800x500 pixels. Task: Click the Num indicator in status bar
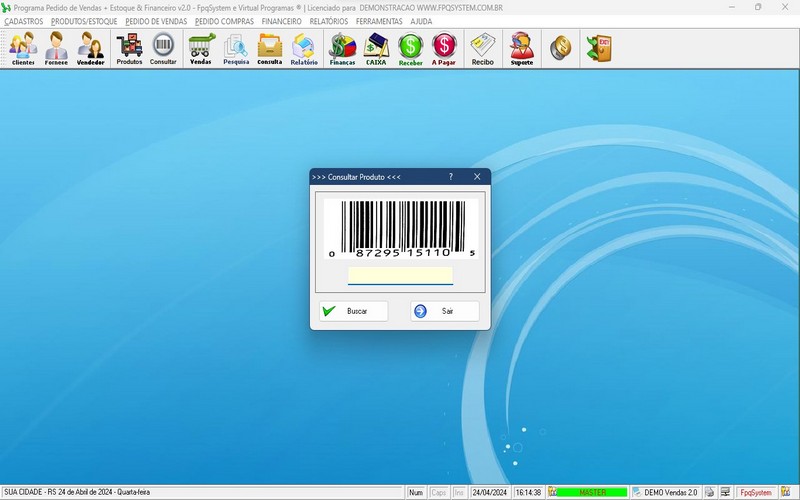point(416,492)
